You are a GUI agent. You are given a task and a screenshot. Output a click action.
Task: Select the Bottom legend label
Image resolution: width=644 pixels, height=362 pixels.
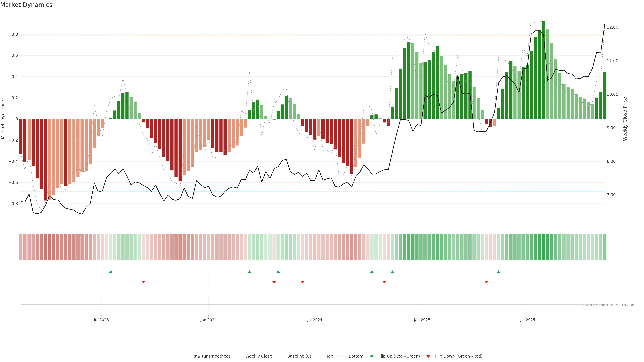[x=356, y=356]
